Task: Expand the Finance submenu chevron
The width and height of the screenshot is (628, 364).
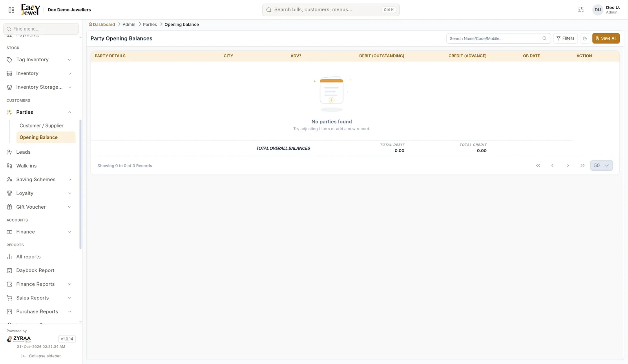Action: pos(69,232)
